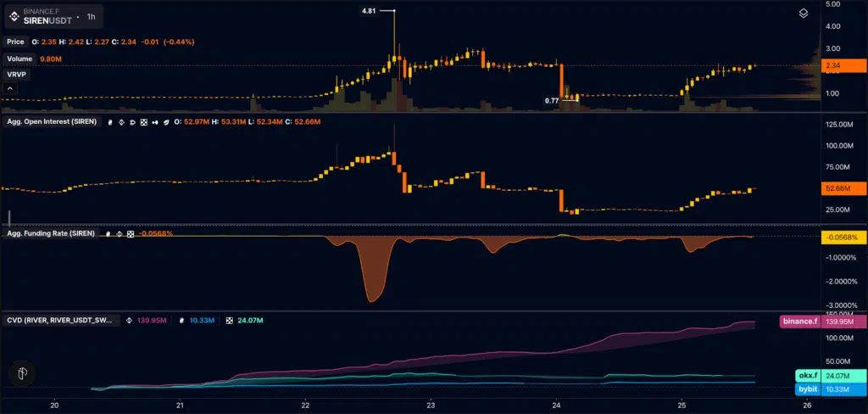
Task: Toggle the VRVP indicator label
Action: coord(17,75)
